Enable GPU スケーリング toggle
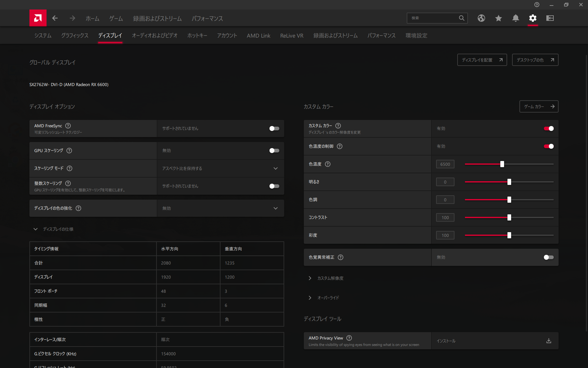The width and height of the screenshot is (588, 368). (x=274, y=151)
